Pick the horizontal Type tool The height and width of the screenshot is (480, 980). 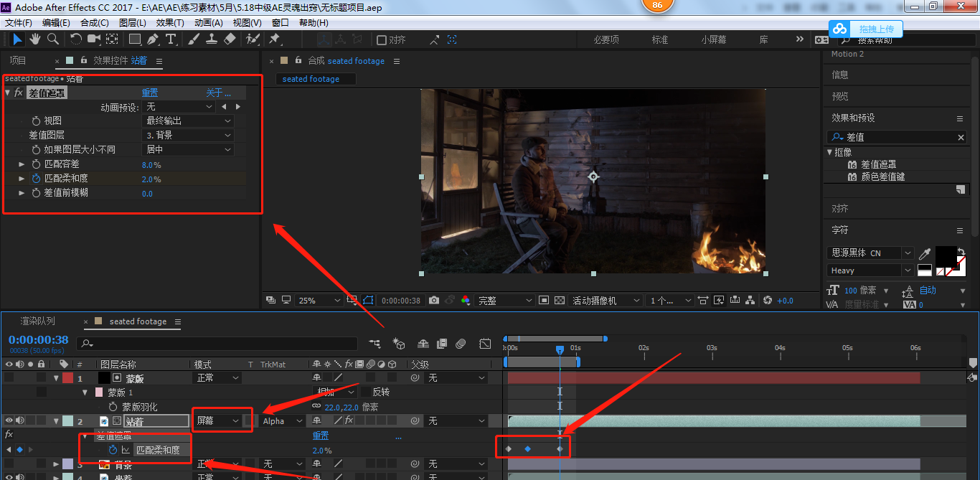pos(171,39)
